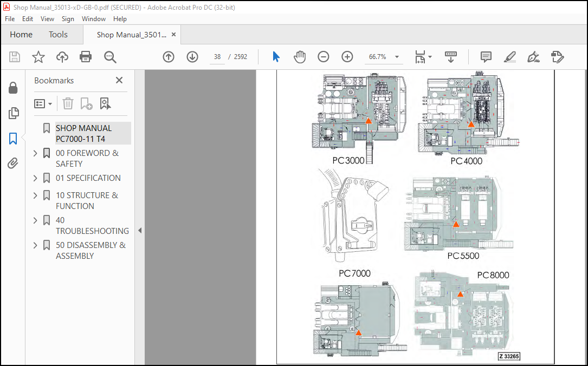This screenshot has height=366, width=588.
Task: Click the find current bookmark icon
Action: (x=105, y=104)
